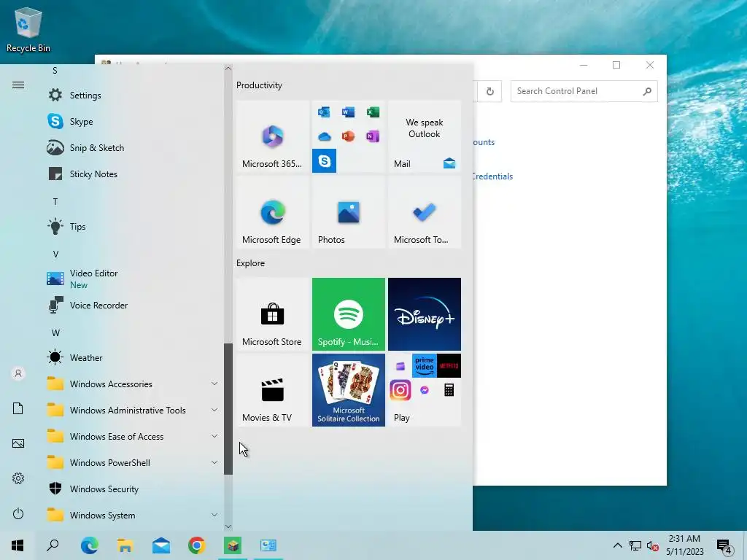Open Messenger in the Play tile
747x560 pixels.
425,391
